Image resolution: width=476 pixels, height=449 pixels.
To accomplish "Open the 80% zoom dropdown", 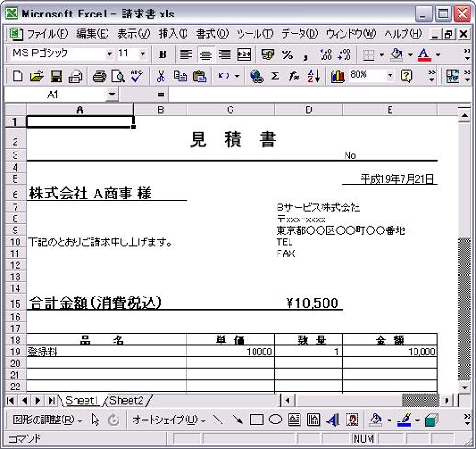I will 390,75.
